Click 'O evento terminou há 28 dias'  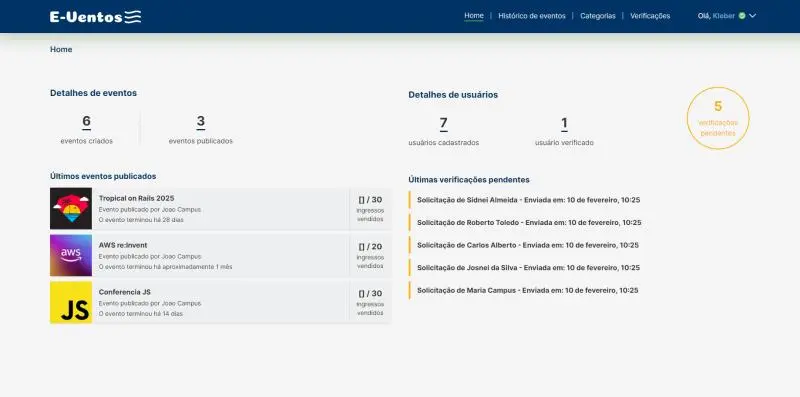141,220
